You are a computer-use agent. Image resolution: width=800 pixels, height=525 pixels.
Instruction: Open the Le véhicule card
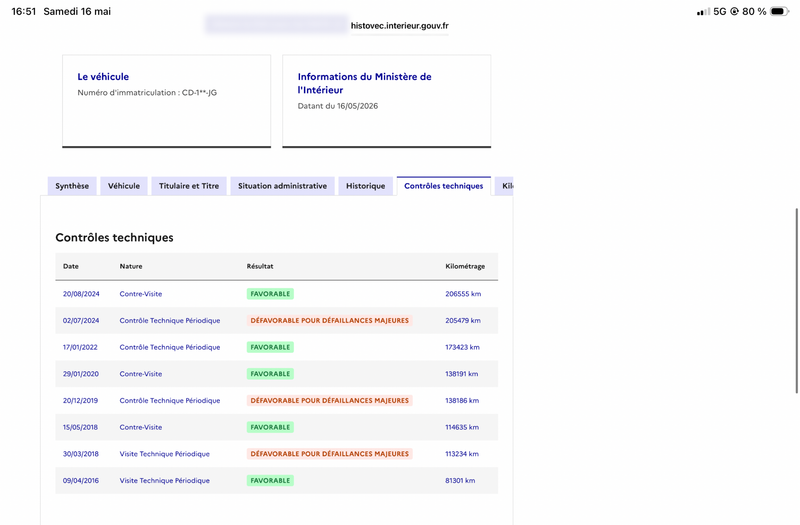point(166,101)
